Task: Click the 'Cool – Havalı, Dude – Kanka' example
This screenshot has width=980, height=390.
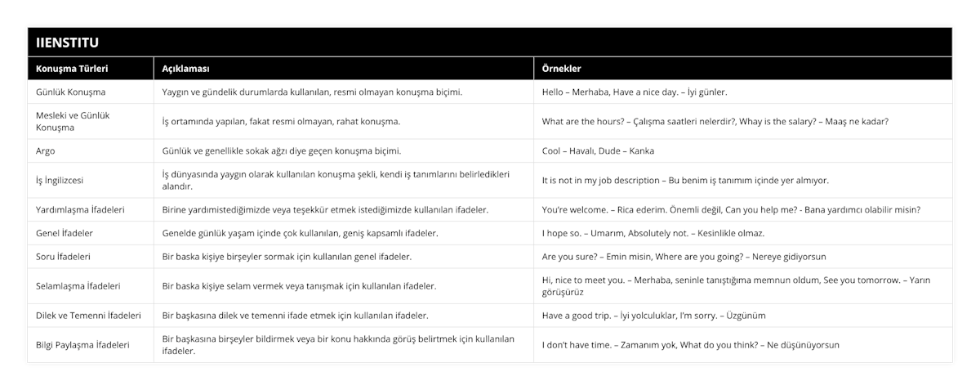Action: (x=598, y=150)
